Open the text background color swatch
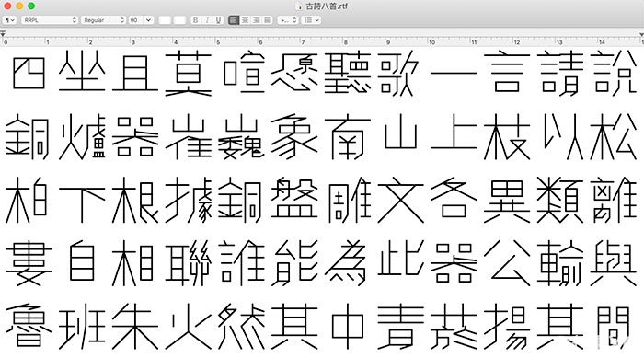The height and width of the screenshot is (358, 644). point(179,20)
